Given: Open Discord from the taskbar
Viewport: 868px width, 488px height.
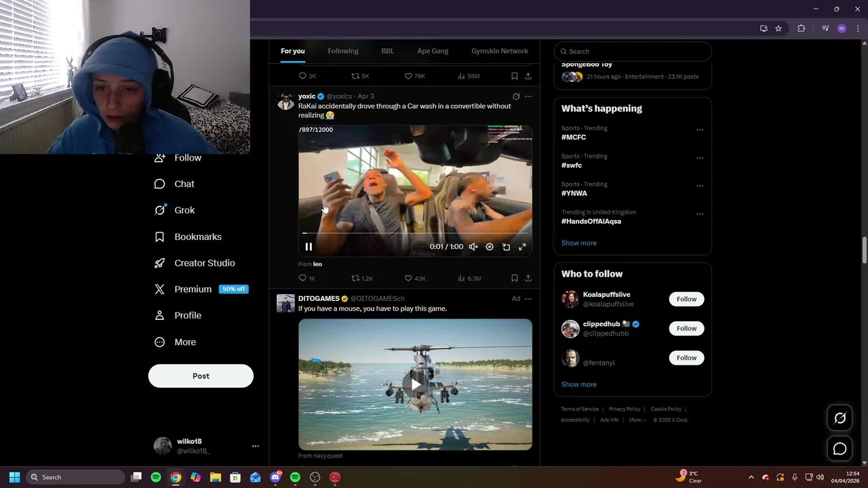Looking at the screenshot, I should (x=275, y=477).
